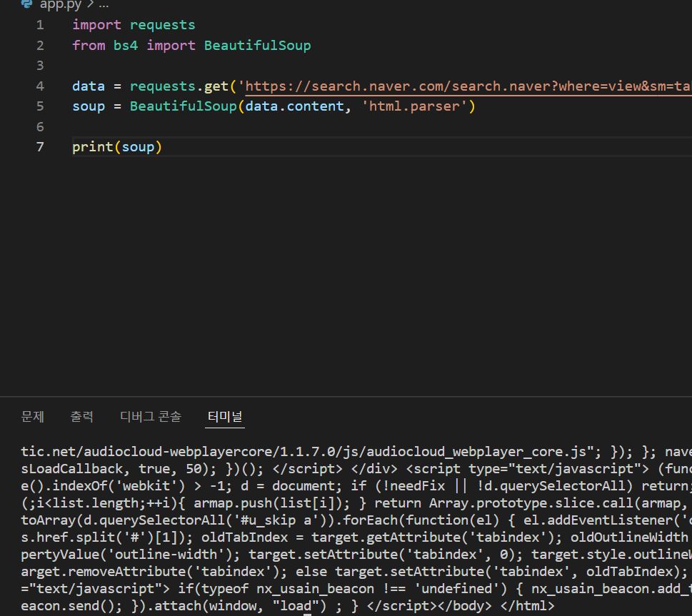Image resolution: width=692 pixels, height=616 pixels.
Task: Click terminal text "querySelectorAll('#u_skip a')"
Action: [211, 520]
